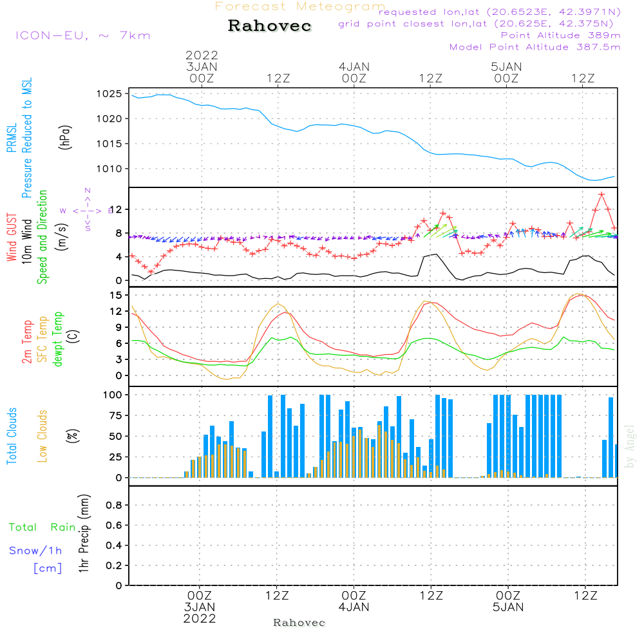The image size is (644, 644).
Task: Click the '100' cloud percentage axis value
Action: click(x=113, y=395)
